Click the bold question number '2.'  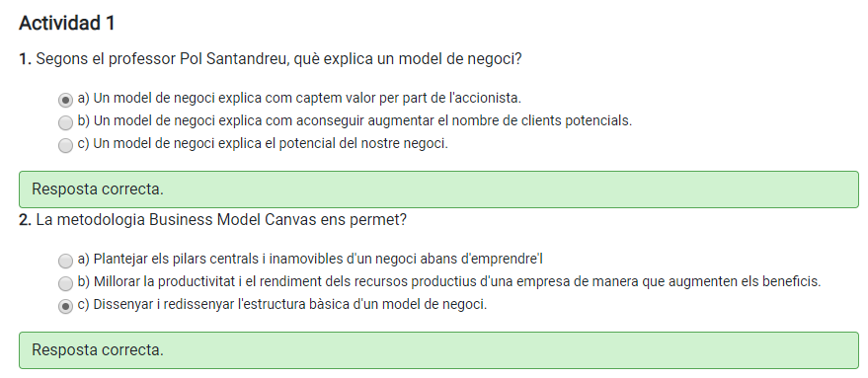pos(25,220)
